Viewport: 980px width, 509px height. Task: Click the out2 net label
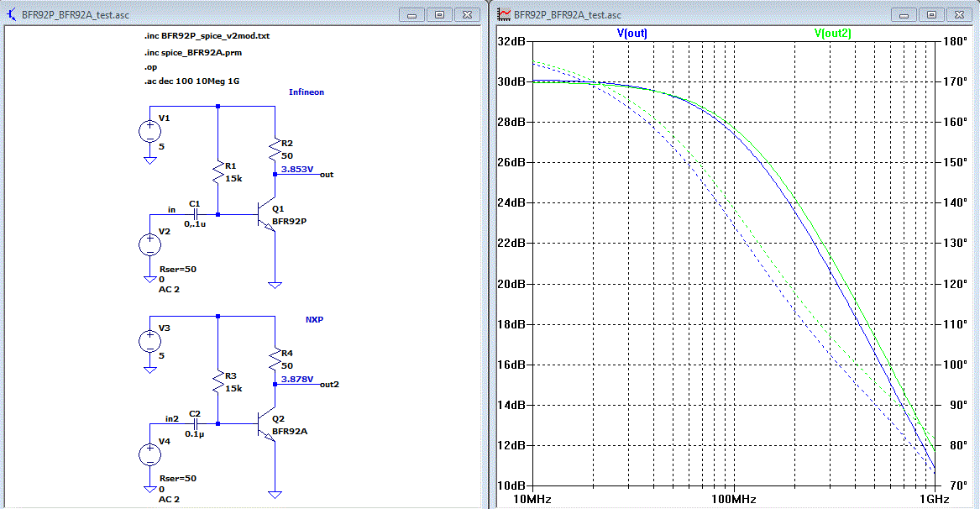pos(329,385)
